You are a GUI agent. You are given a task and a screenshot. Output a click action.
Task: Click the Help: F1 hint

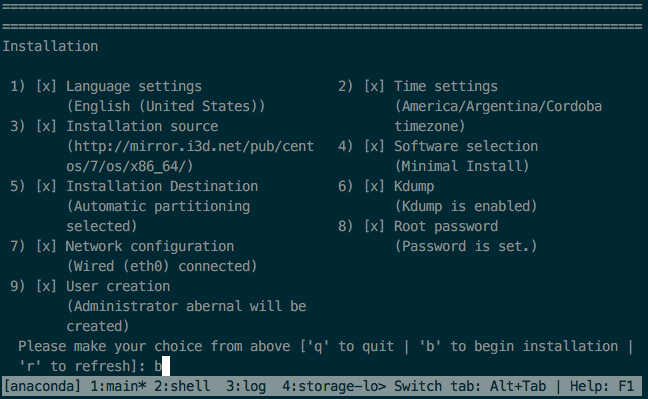point(602,386)
